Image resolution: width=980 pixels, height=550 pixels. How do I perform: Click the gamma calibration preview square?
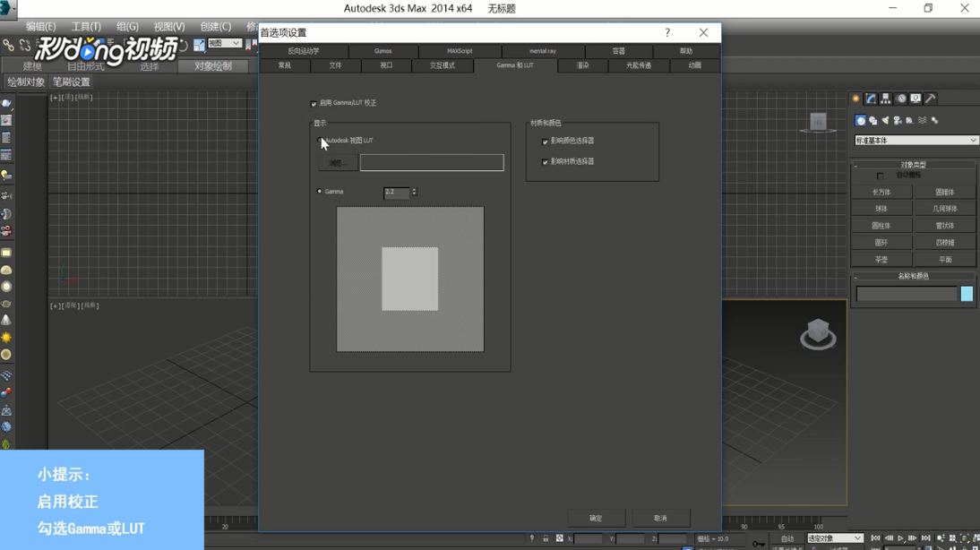click(x=410, y=279)
